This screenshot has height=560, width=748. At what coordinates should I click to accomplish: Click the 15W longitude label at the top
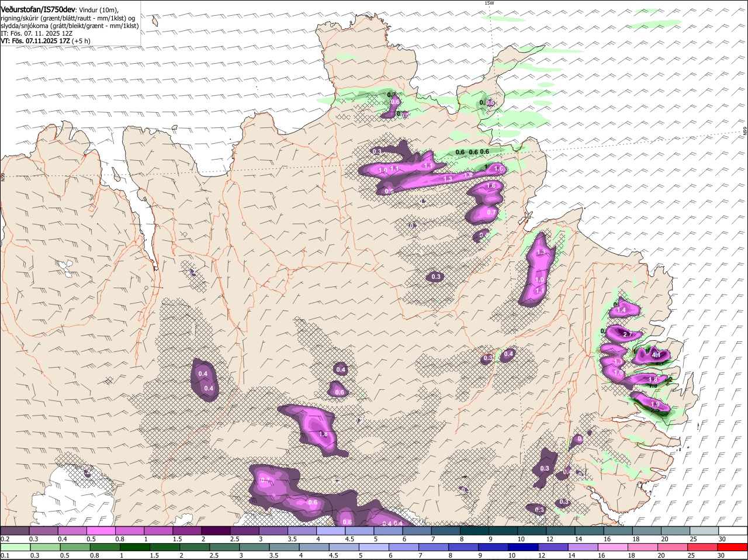coord(489,3)
